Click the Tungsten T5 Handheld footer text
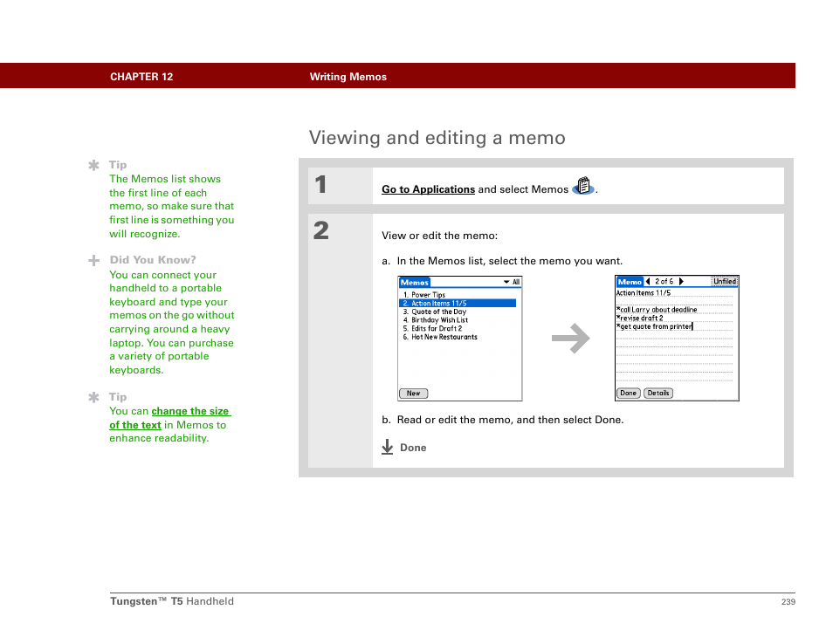The width and height of the screenshot is (833, 644). [x=172, y=601]
